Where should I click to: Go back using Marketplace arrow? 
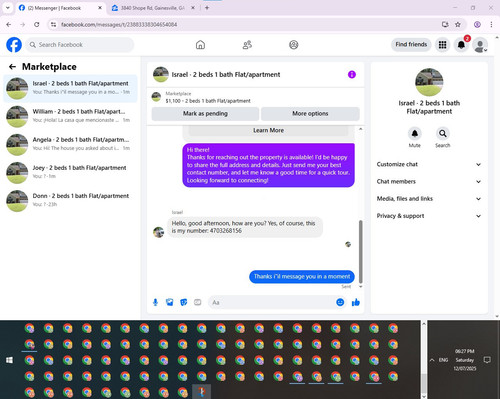point(12,67)
